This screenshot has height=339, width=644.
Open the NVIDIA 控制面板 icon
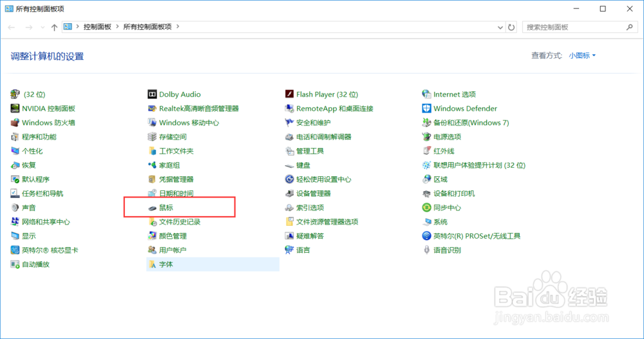pyautogui.click(x=15, y=108)
